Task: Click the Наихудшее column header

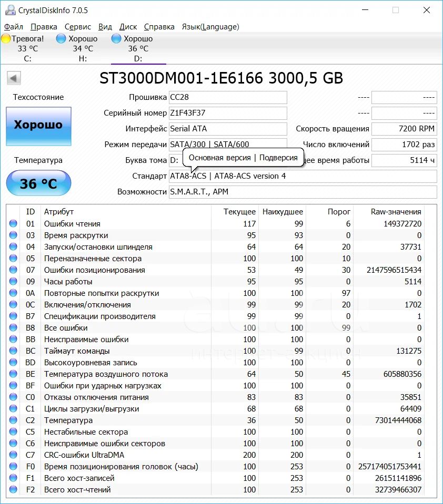Action: (x=282, y=211)
